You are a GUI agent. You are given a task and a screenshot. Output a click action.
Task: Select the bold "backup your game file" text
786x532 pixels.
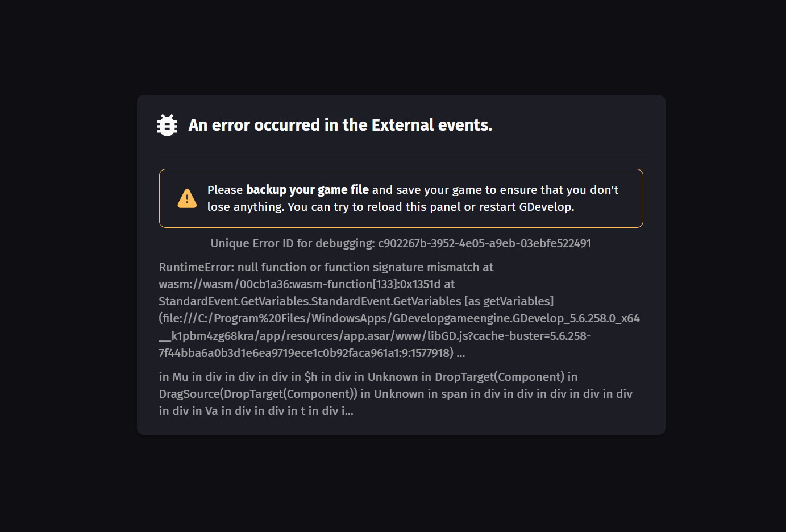pyautogui.click(x=307, y=190)
